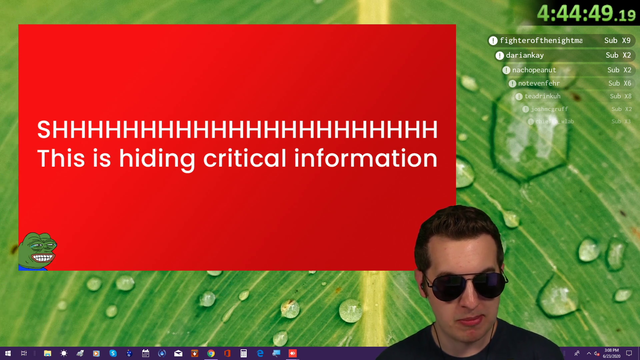Open File Explorer from the taskbar
This screenshot has height=360, width=640.
[x=47, y=353]
